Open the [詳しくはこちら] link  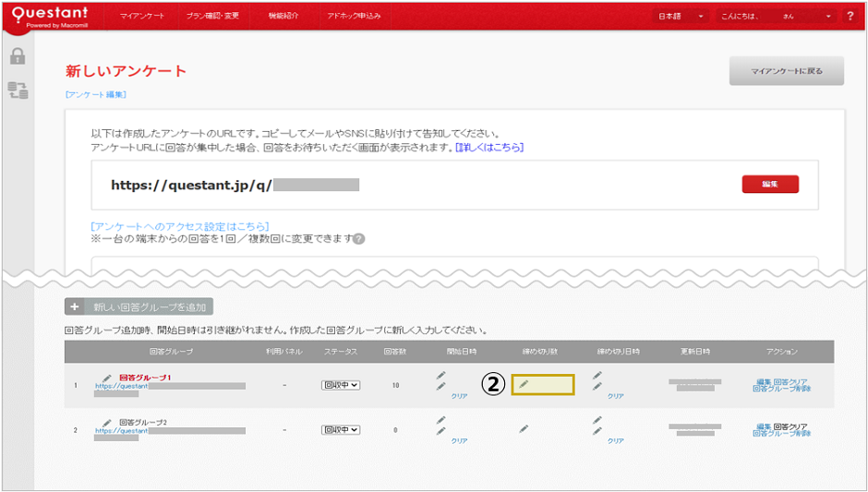coord(489,147)
